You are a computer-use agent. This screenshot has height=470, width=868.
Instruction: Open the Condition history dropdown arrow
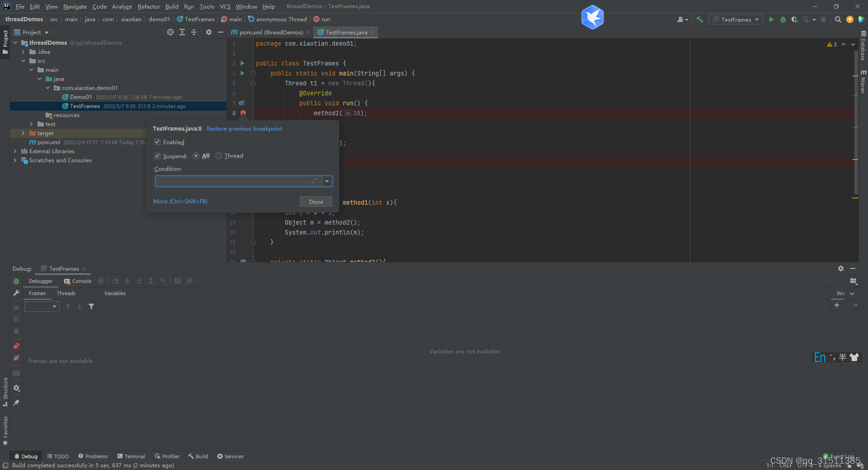tap(327, 181)
